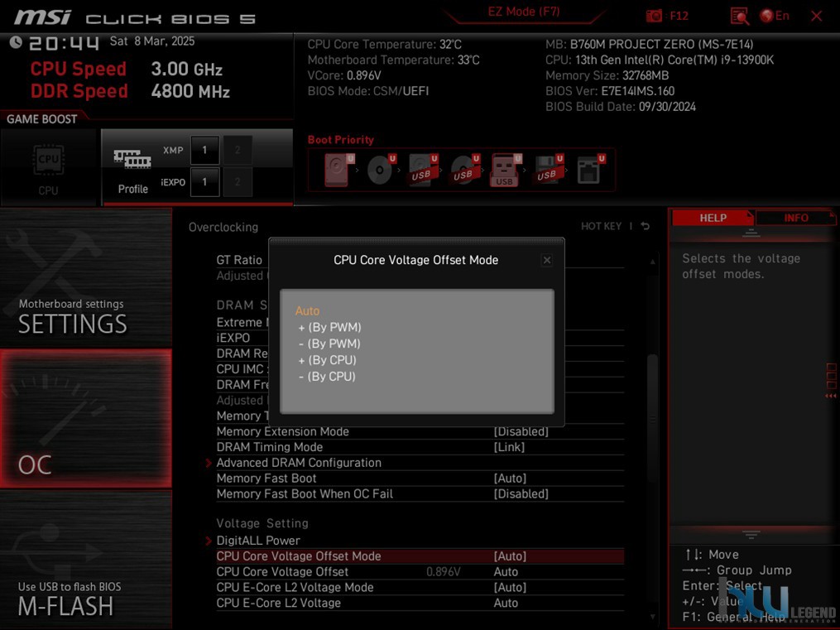The width and height of the screenshot is (840, 630).
Task: Choose the + (By PWM) option
Action: pyautogui.click(x=329, y=327)
